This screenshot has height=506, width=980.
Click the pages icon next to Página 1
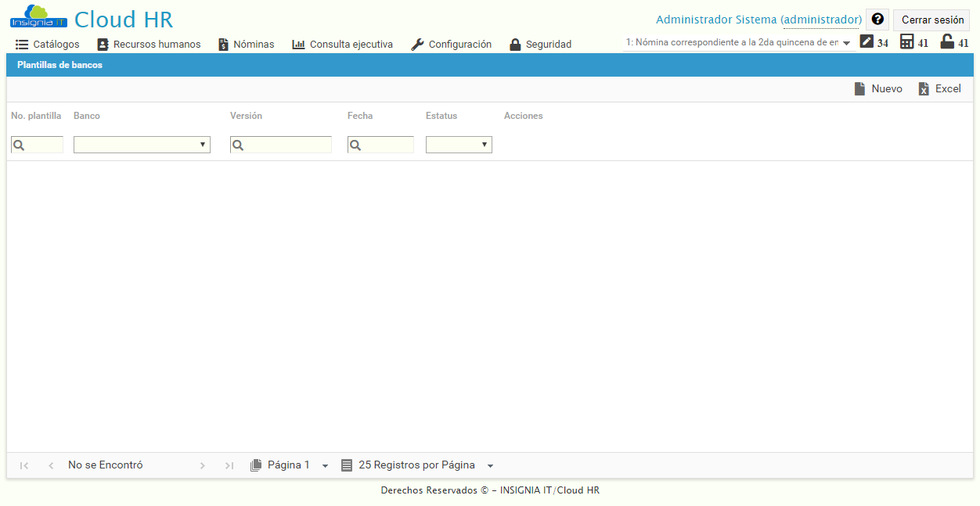[x=256, y=465]
